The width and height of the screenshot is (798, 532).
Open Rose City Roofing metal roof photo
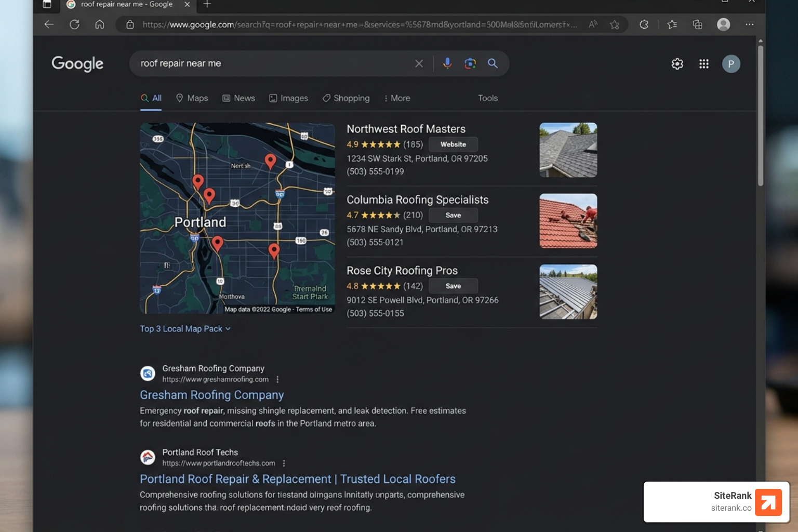click(x=568, y=291)
